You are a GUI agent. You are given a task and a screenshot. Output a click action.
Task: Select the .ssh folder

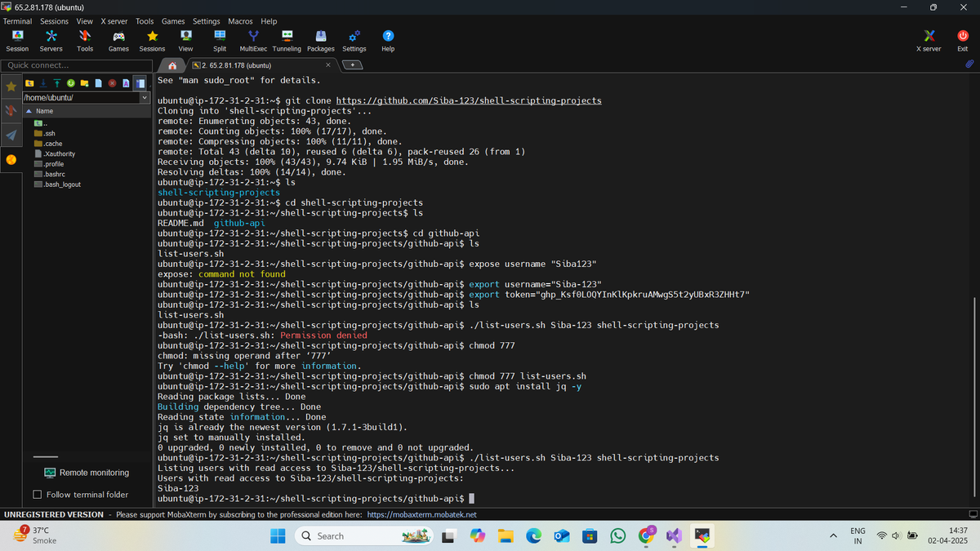click(x=44, y=133)
